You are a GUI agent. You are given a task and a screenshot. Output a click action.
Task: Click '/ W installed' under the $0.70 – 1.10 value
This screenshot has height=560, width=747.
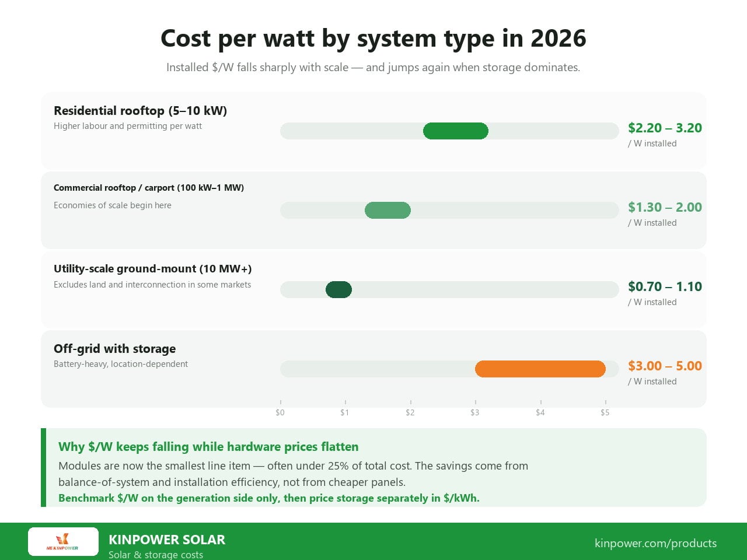(x=652, y=302)
